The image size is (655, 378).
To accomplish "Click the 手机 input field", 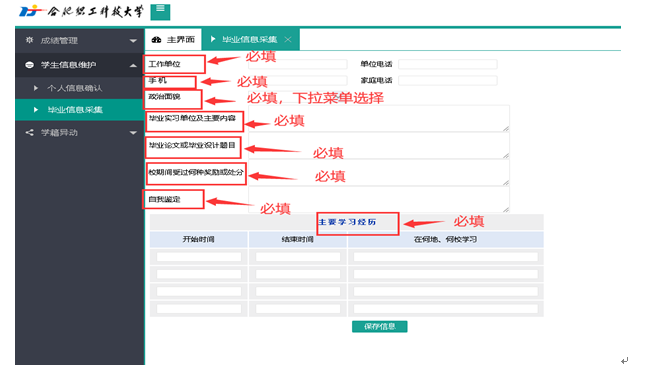I will (297, 80).
